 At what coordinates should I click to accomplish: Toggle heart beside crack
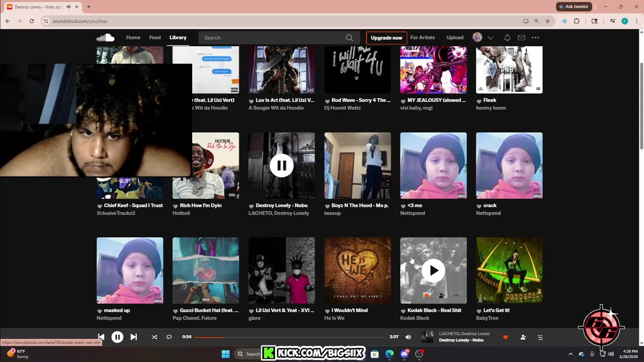tap(479, 206)
